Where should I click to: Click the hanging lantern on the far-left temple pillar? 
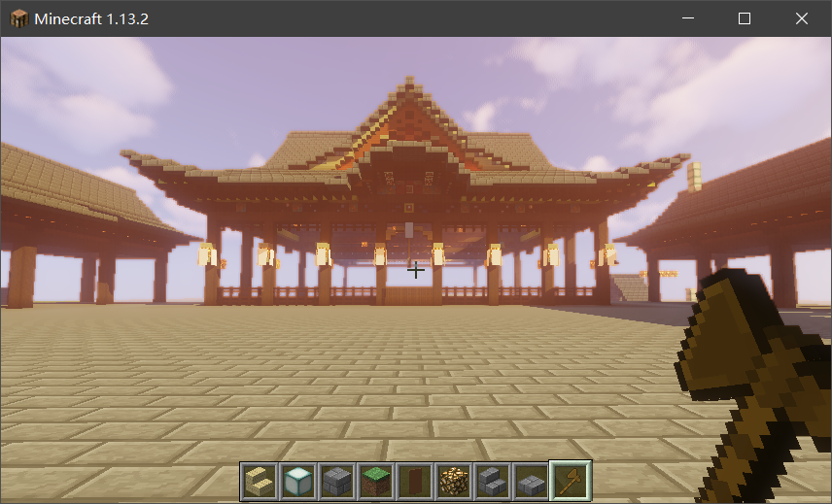pyautogui.click(x=206, y=254)
